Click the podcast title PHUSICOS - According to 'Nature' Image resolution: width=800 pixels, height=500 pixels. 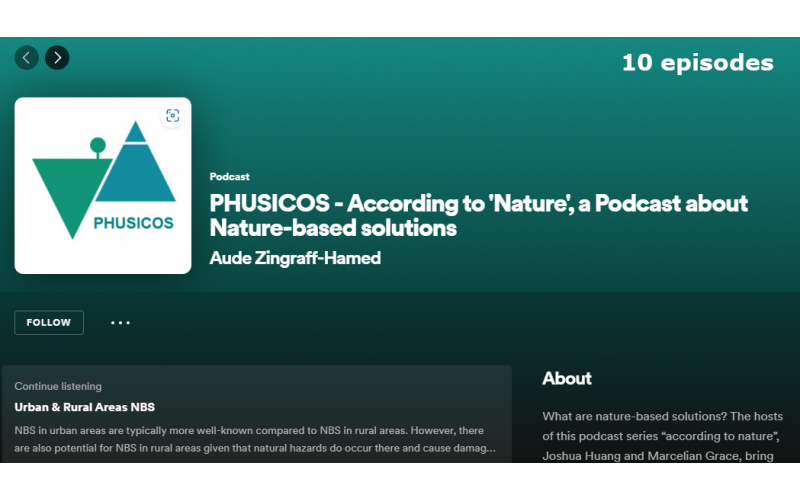[x=479, y=215]
